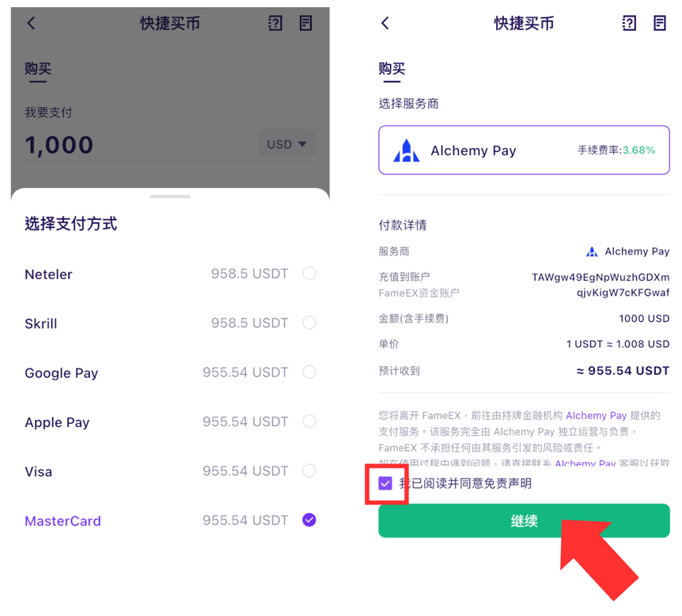This screenshot has height=616, width=682.
Task: Uncheck the disclaimer agreement checkbox
Action: click(385, 483)
